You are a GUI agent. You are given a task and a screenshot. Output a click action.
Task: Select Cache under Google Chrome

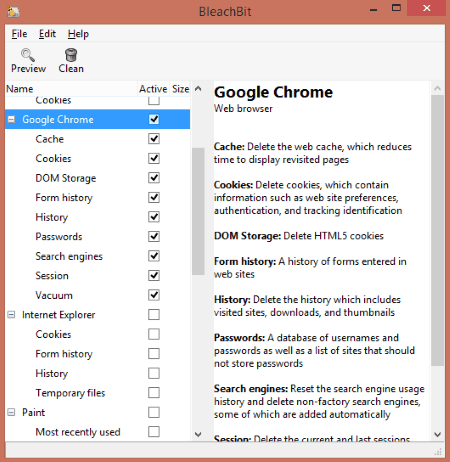pyautogui.click(x=49, y=139)
